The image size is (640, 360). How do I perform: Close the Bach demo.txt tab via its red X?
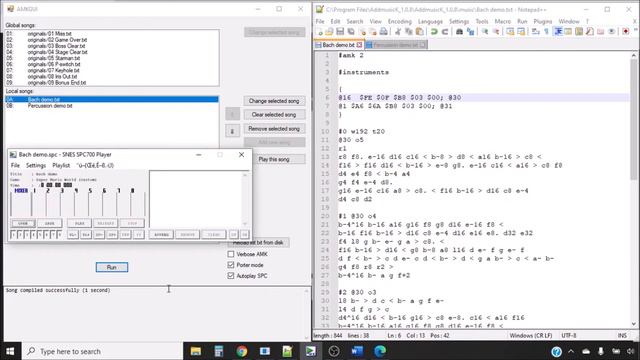(x=359, y=45)
